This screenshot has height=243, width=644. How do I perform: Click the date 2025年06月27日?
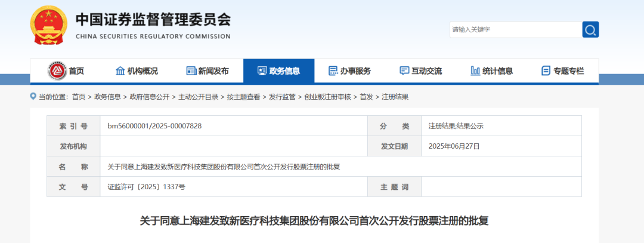[x=454, y=146]
